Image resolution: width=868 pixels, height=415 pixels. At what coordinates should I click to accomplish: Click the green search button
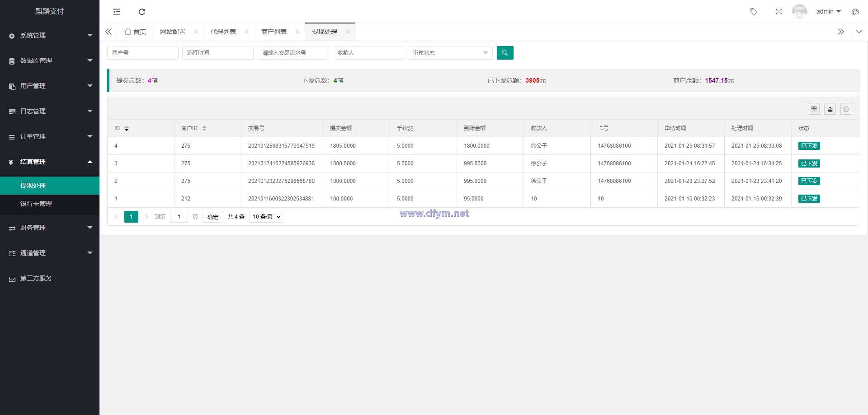tap(505, 53)
